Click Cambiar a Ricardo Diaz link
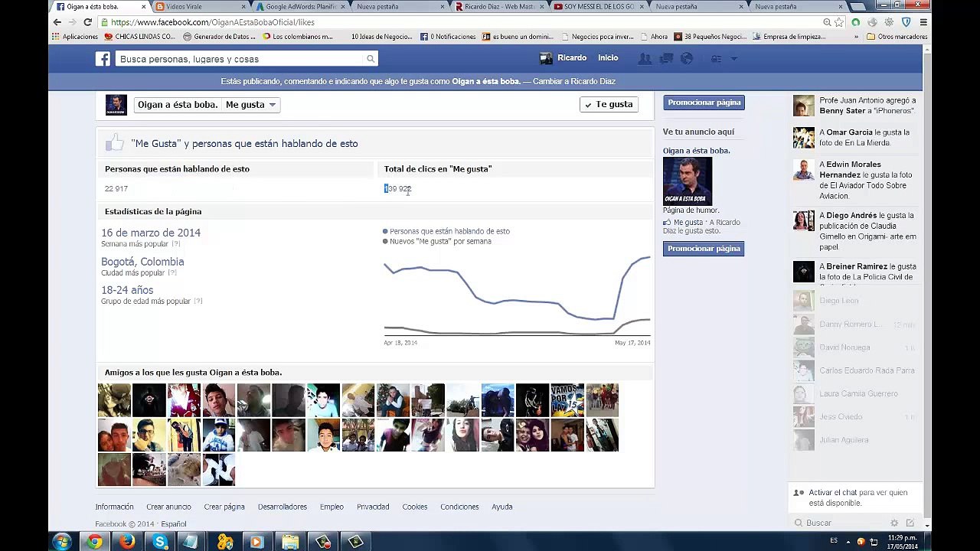Screen dimensions: 980x551 574,81
